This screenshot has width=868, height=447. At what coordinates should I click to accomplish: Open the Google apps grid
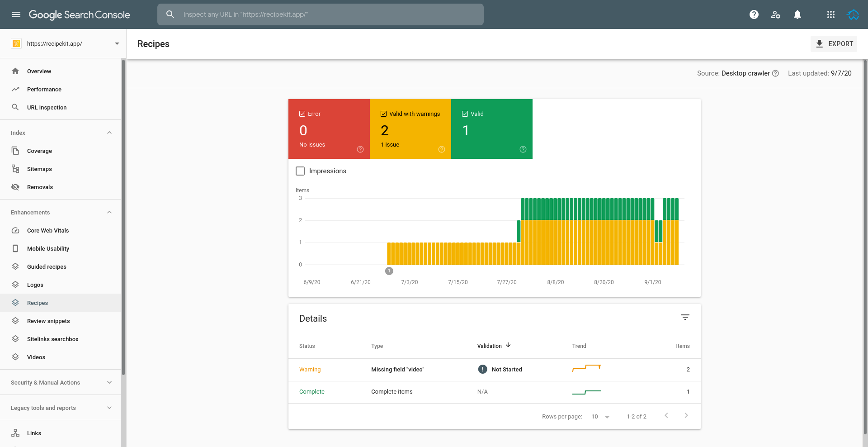pos(831,14)
